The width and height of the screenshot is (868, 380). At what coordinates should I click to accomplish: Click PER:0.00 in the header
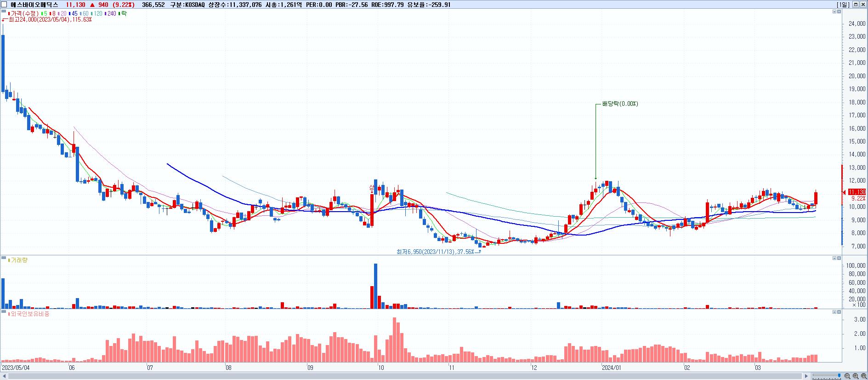319,5
